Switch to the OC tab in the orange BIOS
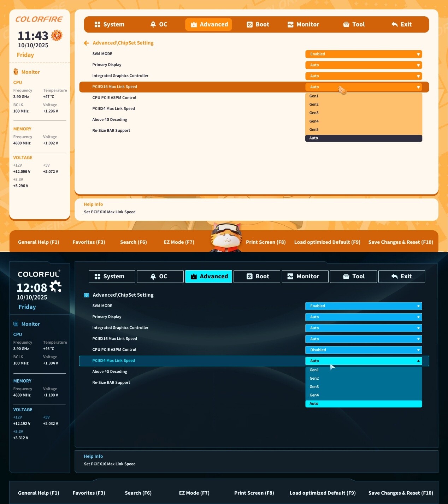The image size is (448, 504). 159,24
